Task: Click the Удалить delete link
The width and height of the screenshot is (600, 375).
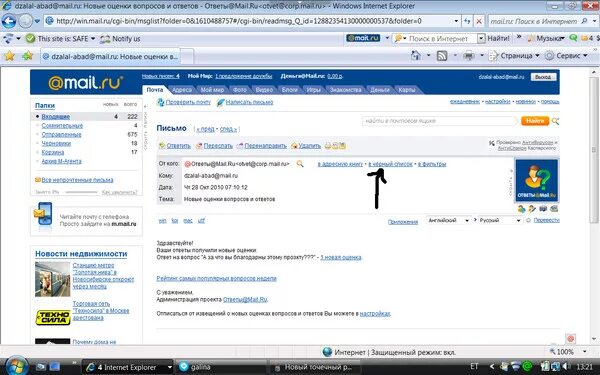Action: pyautogui.click(x=309, y=146)
